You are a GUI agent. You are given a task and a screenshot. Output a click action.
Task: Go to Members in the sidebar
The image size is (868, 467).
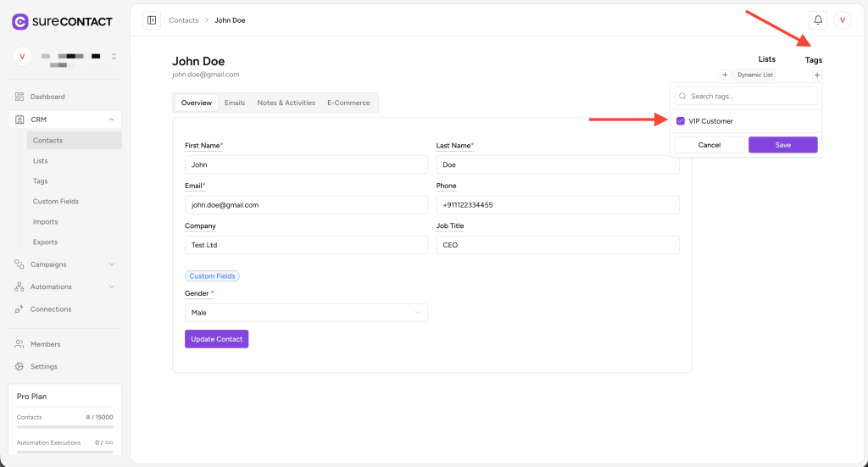(45, 344)
